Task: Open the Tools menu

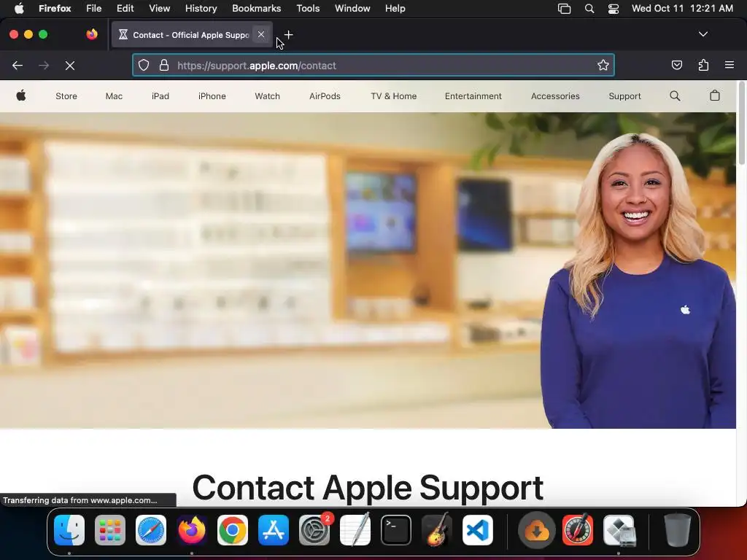Action: 308,9
